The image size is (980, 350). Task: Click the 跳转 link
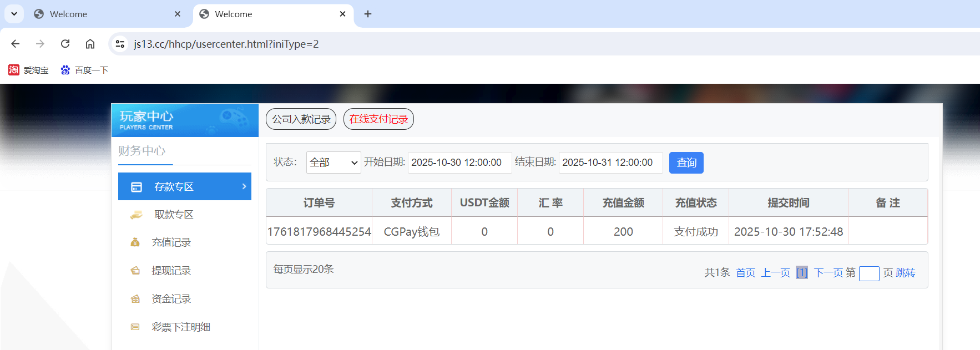coord(906,273)
